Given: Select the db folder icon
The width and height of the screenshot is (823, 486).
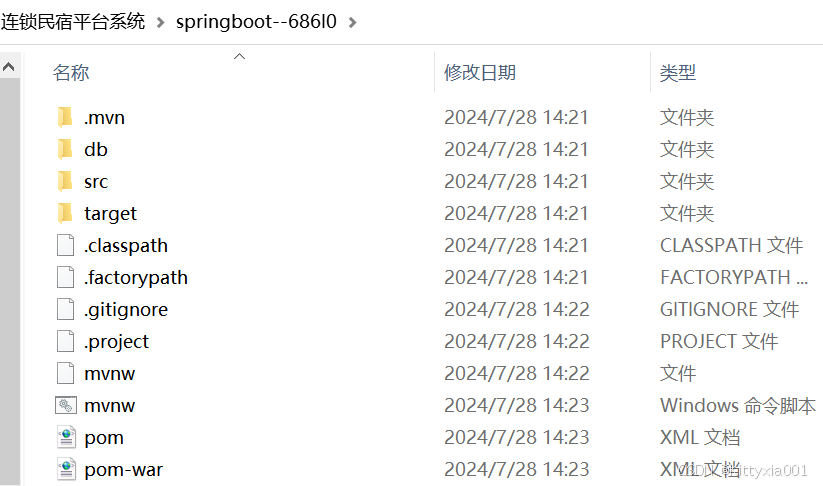Looking at the screenshot, I should point(66,149).
